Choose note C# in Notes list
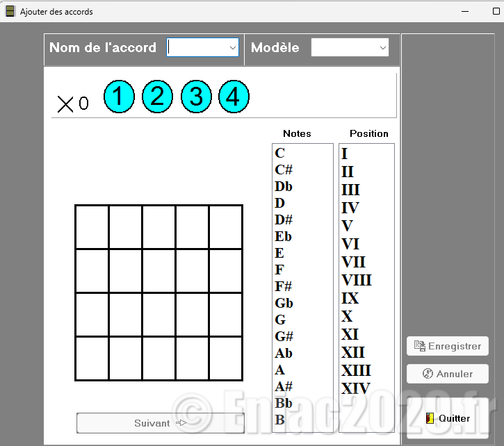This screenshot has height=446, width=504. pyautogui.click(x=284, y=170)
